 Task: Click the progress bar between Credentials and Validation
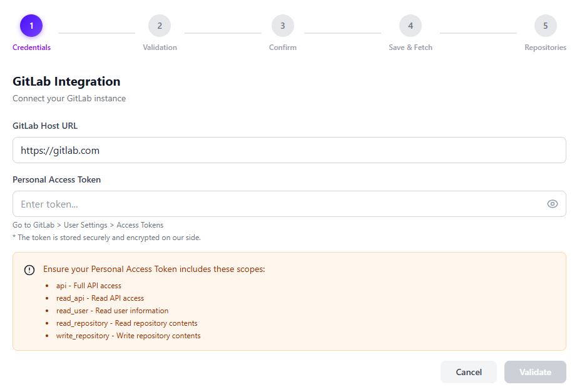point(96,33)
